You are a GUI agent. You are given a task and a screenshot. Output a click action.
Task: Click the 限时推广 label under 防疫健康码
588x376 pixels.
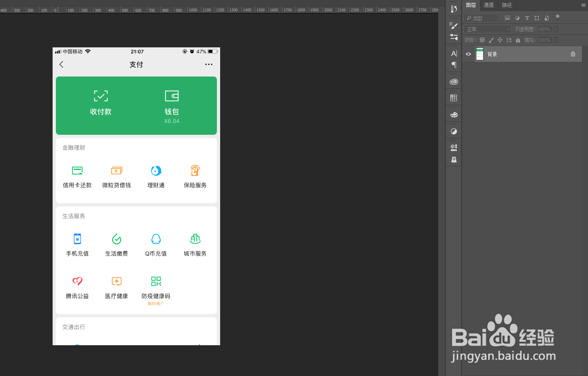coord(156,304)
